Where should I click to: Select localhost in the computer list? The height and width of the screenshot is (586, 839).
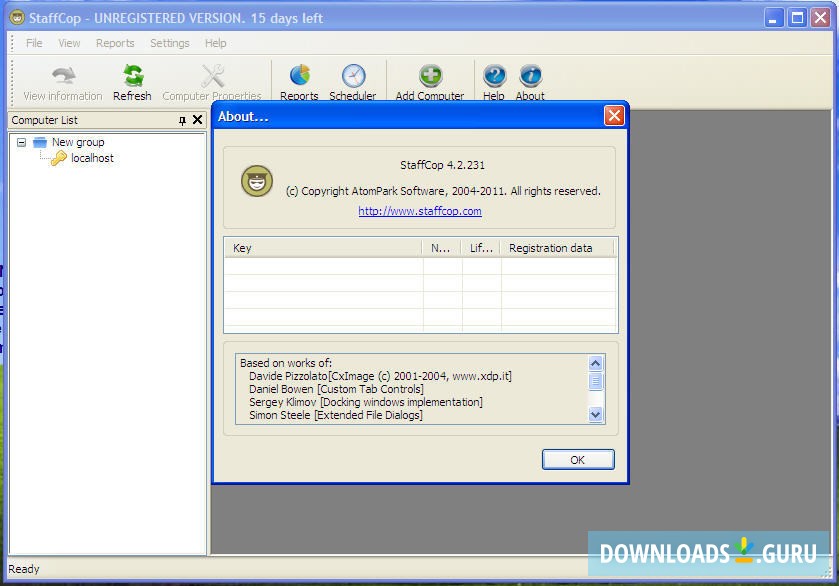pyautogui.click(x=92, y=158)
